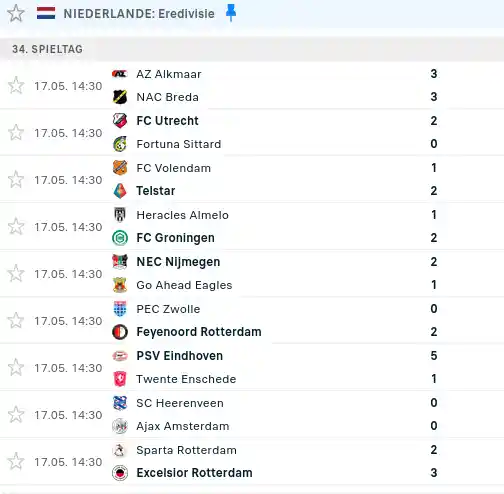This screenshot has height=494, width=504.
Task: Open the Heracles Almelo match time 17.05. 14:30
Action: (68, 227)
